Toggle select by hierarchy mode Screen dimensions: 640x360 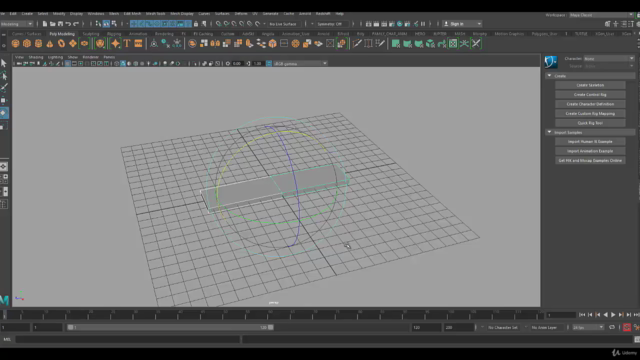pyautogui.click(x=98, y=24)
